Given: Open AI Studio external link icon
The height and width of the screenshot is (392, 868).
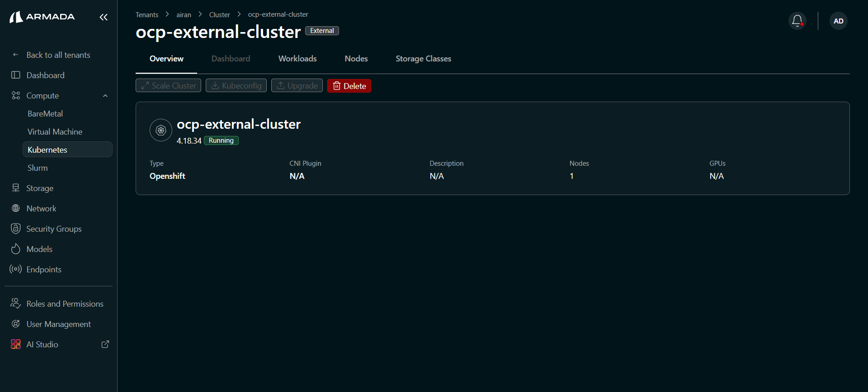Looking at the screenshot, I should click(105, 344).
